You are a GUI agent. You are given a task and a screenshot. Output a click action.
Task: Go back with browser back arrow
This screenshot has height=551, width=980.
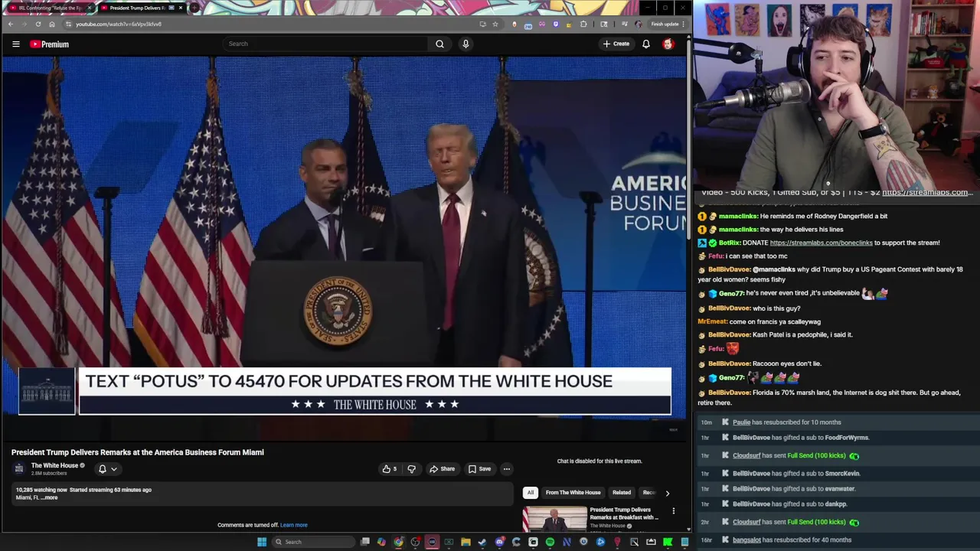coord(11,24)
